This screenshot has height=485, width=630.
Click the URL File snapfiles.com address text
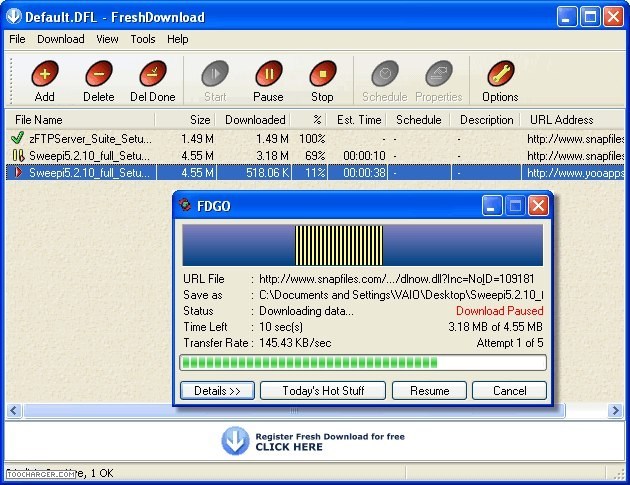pos(397,279)
